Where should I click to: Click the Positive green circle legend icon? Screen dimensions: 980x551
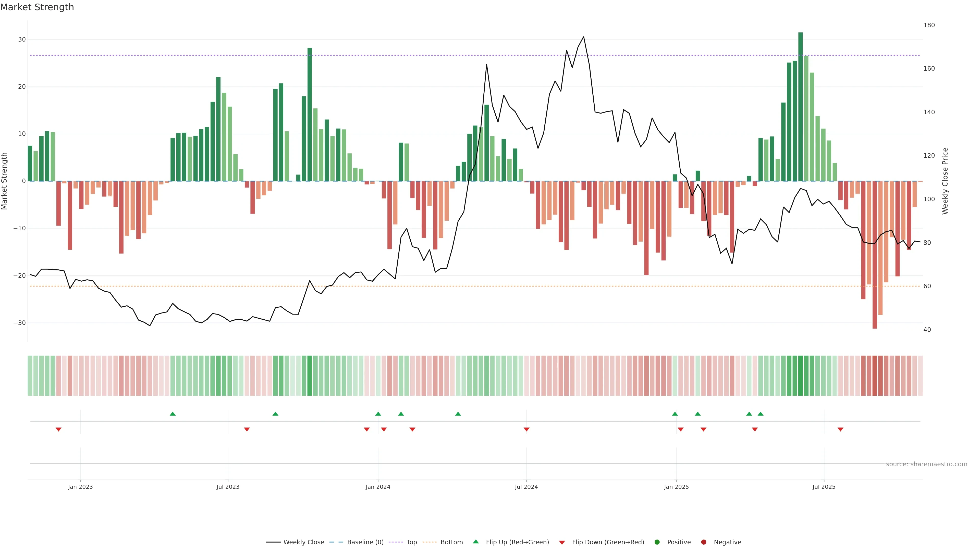tap(657, 542)
